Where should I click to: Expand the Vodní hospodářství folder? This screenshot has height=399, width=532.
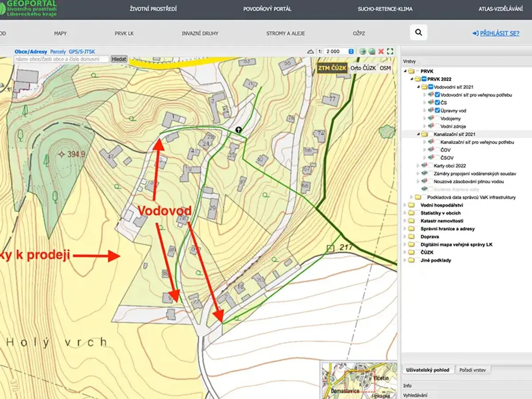(405, 205)
